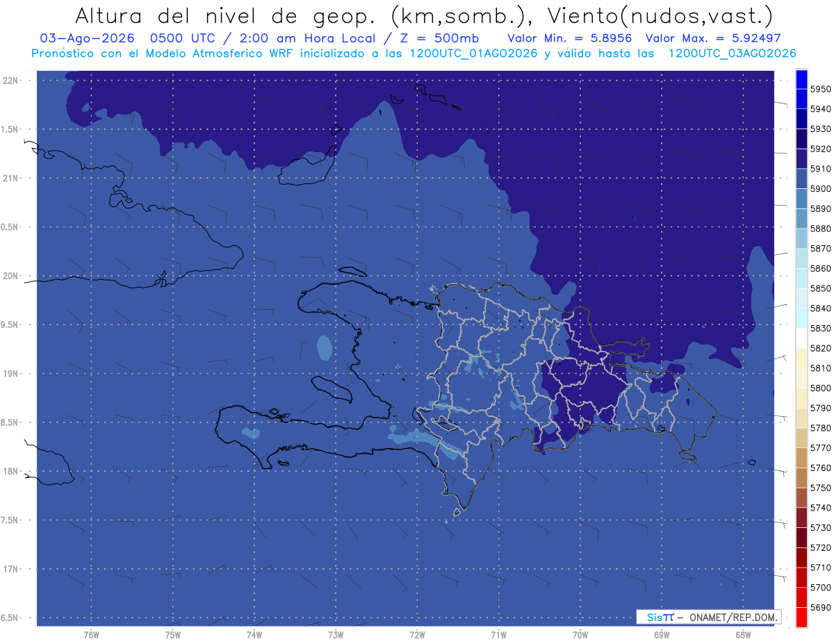
Task: Select the 'Z = 500mb' level label
Action: pyautogui.click(x=436, y=38)
